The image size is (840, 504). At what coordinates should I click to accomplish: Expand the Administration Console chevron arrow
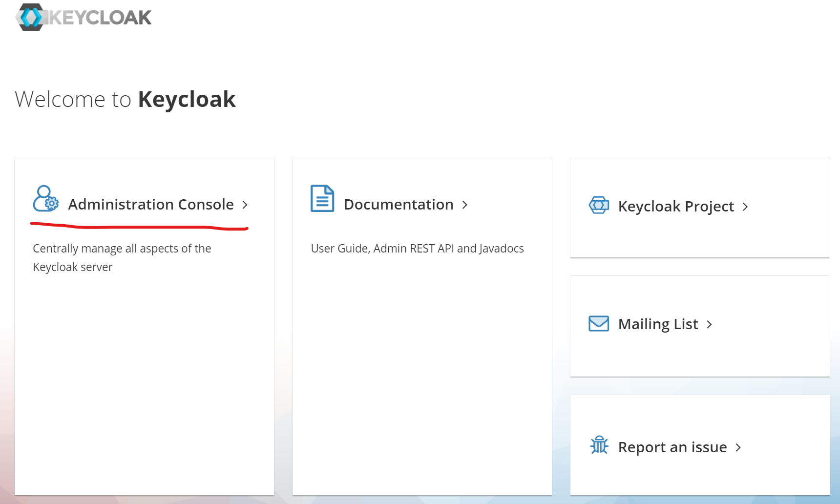(x=245, y=205)
